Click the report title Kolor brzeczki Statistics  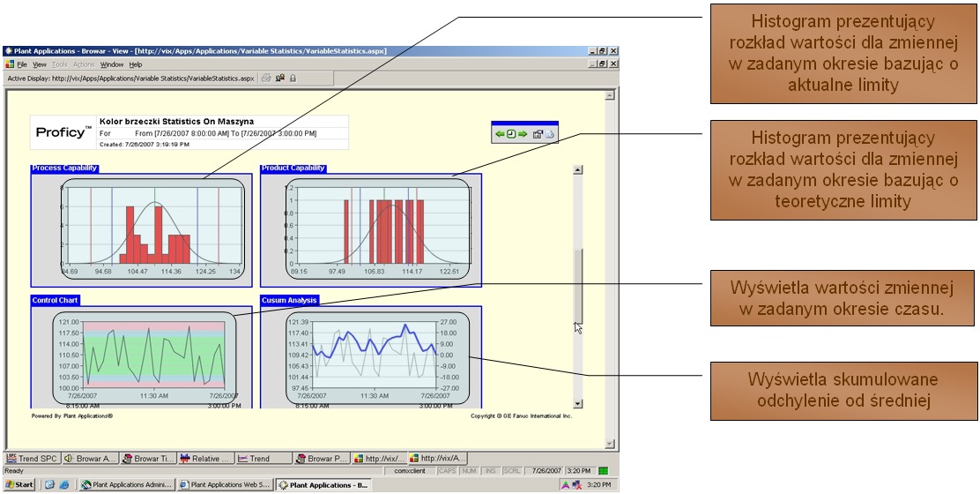tap(176, 122)
